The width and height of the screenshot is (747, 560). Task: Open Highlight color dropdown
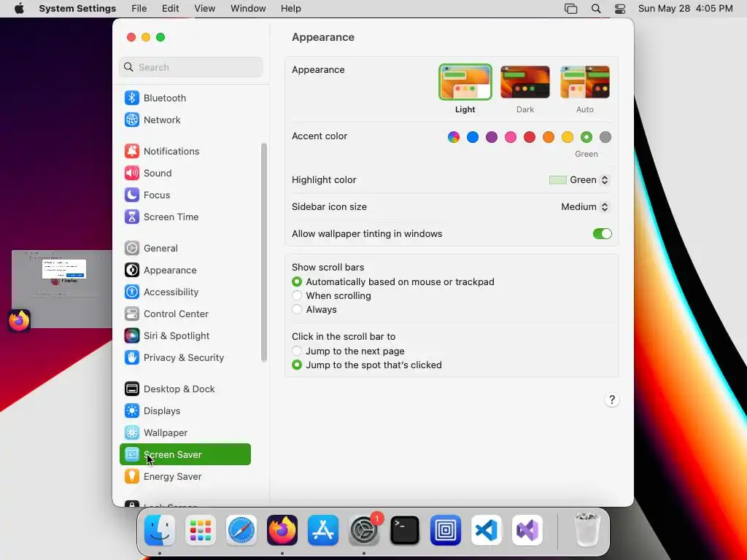[x=578, y=180]
